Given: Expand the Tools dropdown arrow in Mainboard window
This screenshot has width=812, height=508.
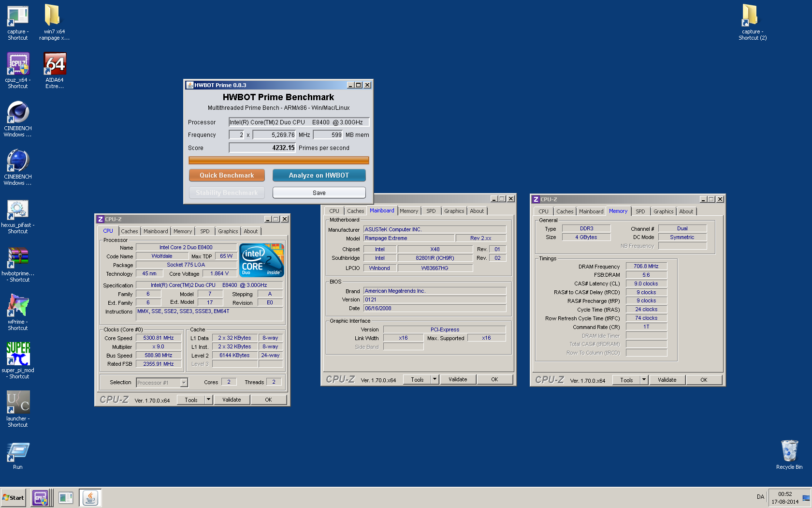Looking at the screenshot, I should 435,379.
